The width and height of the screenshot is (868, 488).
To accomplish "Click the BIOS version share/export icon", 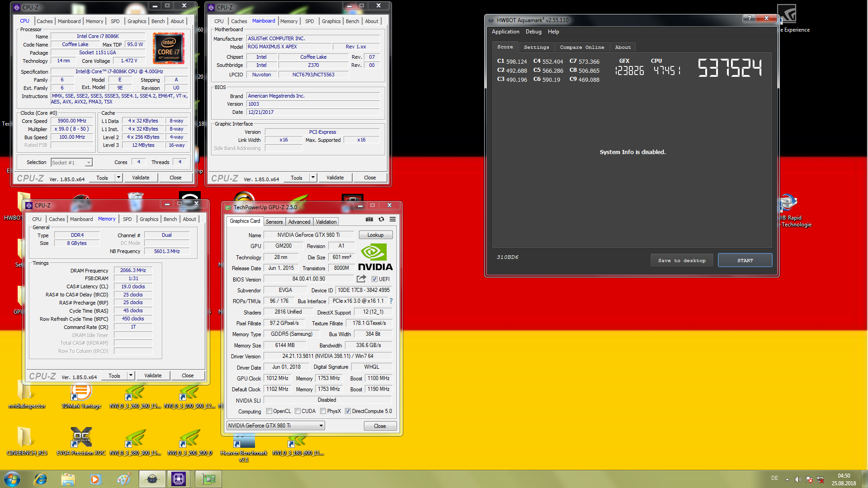I will click(x=361, y=279).
